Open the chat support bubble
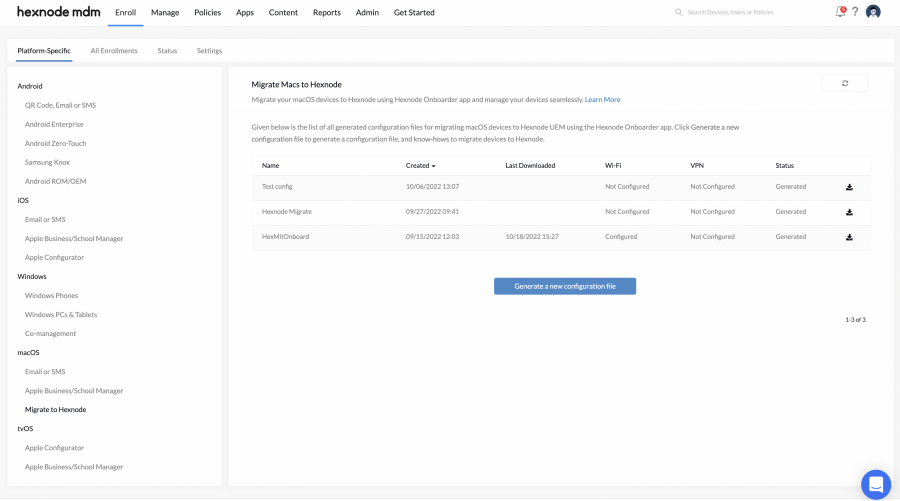This screenshot has height=501, width=900. (x=876, y=484)
